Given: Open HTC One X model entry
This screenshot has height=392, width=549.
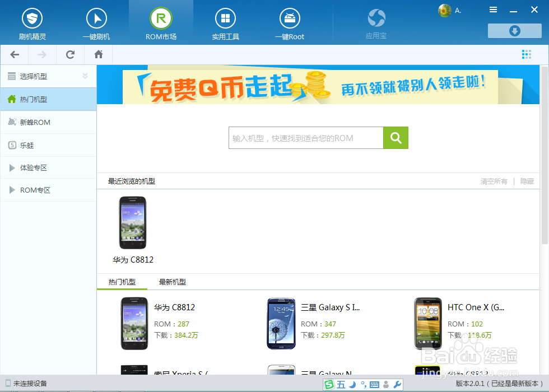Looking at the screenshot, I should pos(476,307).
